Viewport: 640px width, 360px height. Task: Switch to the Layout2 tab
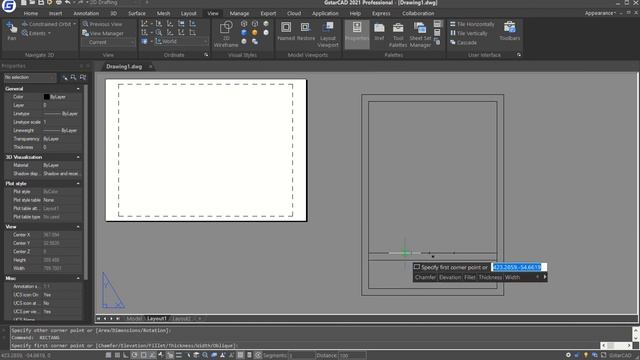[181, 318]
